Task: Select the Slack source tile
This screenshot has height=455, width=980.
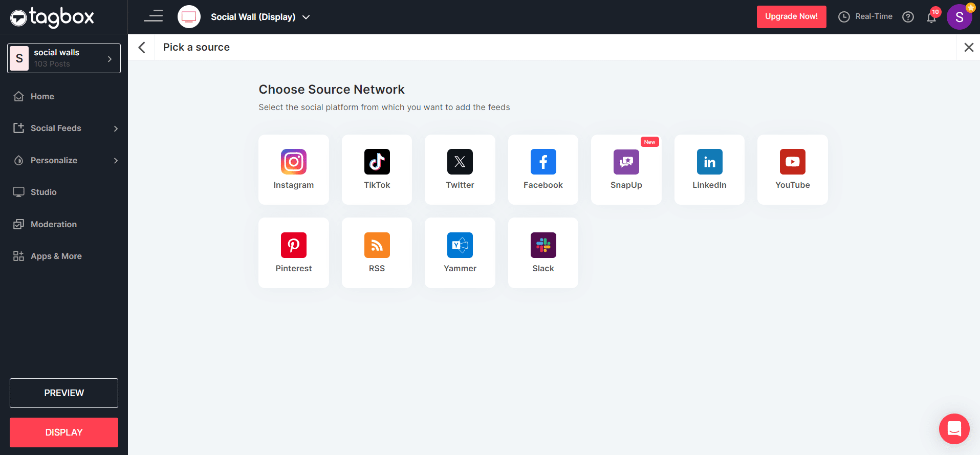Action: click(x=543, y=252)
